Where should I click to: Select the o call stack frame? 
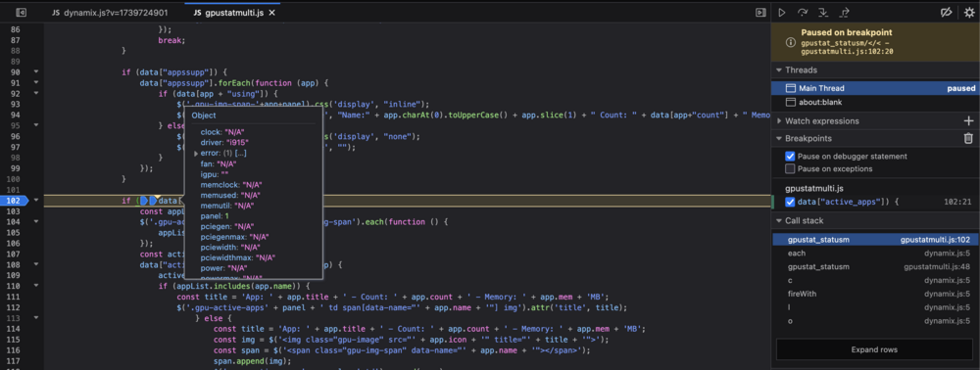coord(875,320)
